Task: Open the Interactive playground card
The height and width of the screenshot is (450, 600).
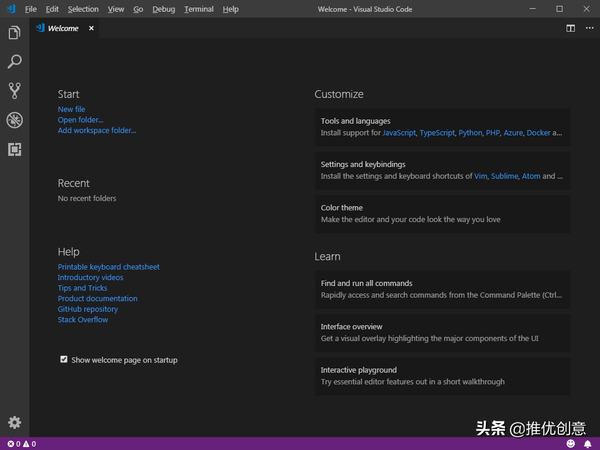Action: tap(442, 376)
